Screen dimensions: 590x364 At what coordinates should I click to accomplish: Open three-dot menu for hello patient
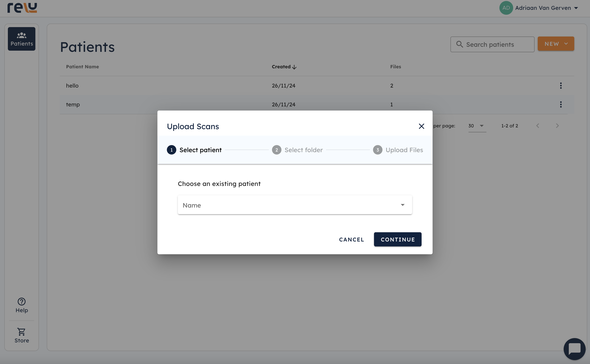[x=561, y=86]
